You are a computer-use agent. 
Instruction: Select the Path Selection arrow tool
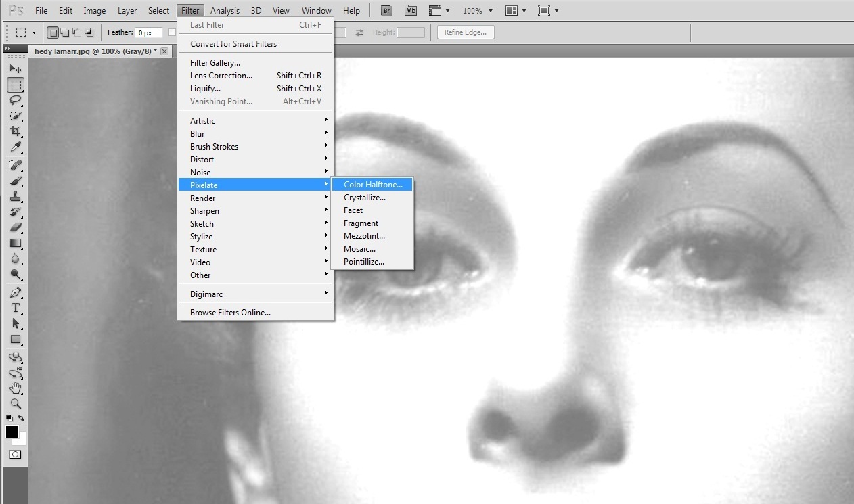coord(16,324)
